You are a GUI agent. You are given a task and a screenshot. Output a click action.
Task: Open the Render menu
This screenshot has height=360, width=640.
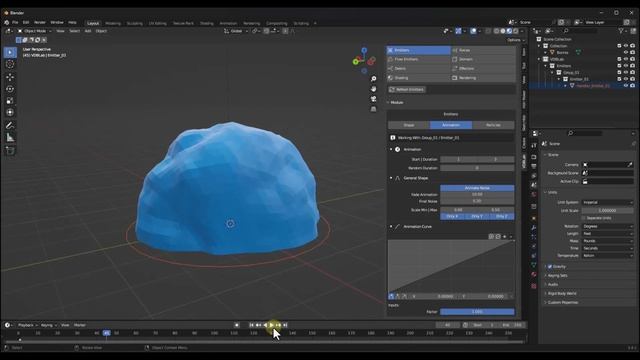(x=40, y=23)
